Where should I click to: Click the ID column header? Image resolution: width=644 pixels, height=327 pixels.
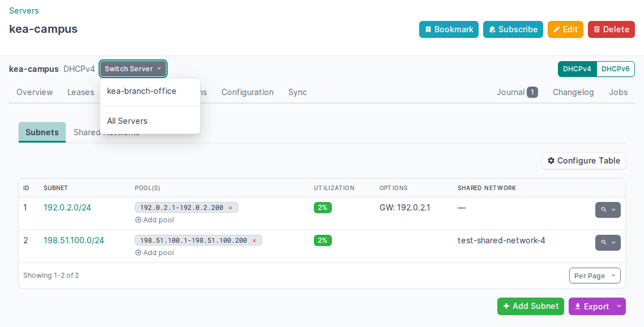26,188
